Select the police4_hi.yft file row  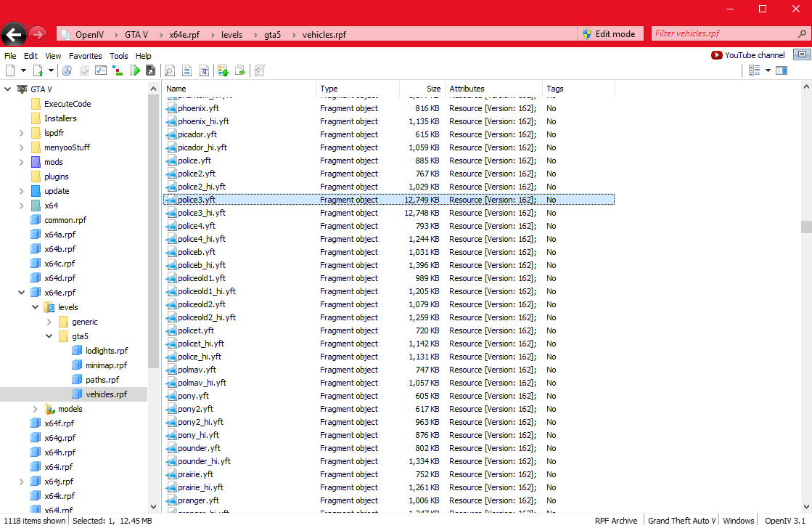click(388, 239)
